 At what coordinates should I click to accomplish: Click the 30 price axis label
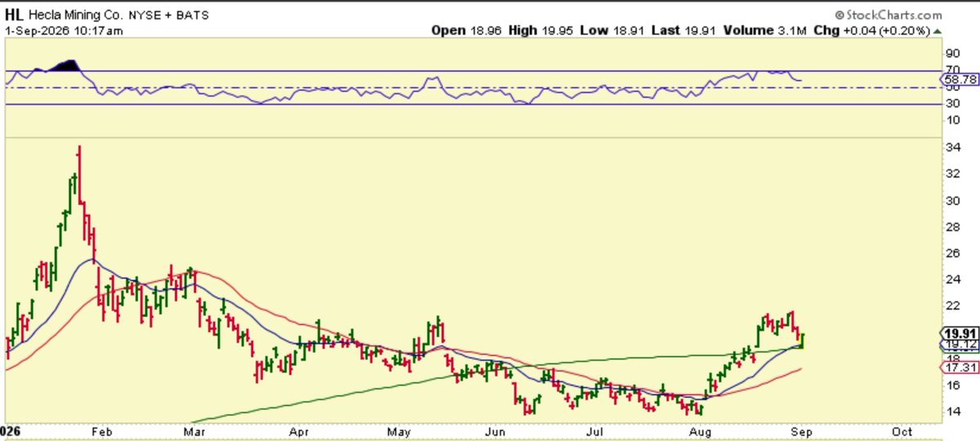coord(952,200)
